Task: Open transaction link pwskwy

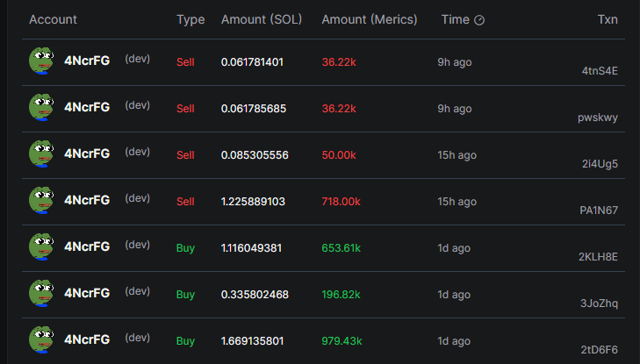Action: [x=598, y=118]
